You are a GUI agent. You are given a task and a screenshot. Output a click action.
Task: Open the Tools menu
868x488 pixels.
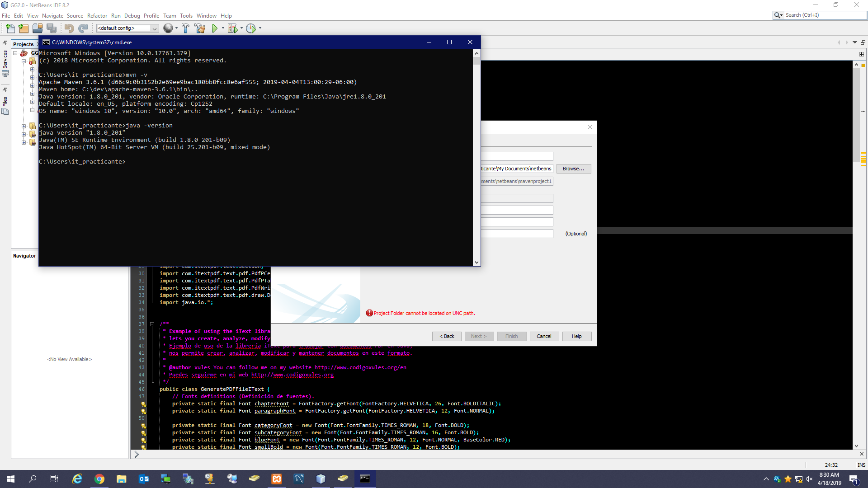point(186,15)
